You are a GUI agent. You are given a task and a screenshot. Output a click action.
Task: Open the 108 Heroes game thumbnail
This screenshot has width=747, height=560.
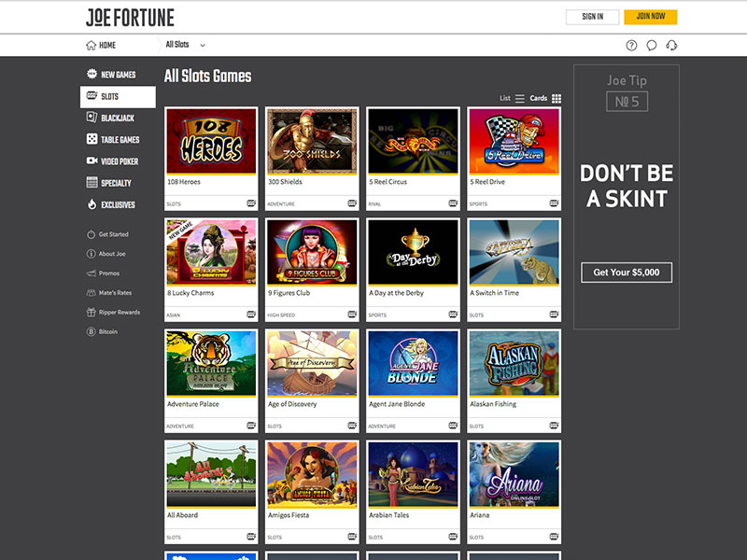tap(209, 142)
